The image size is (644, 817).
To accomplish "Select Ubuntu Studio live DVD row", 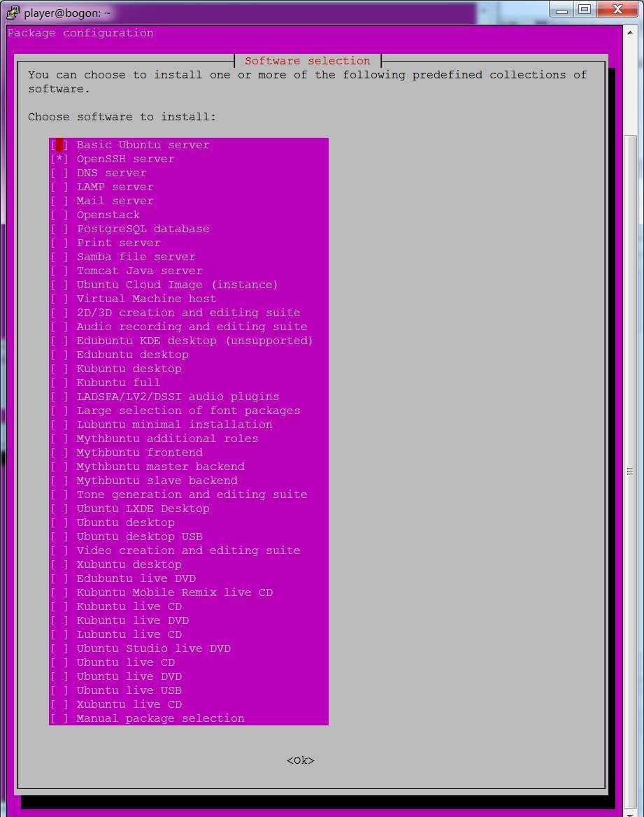I will 189,648.
